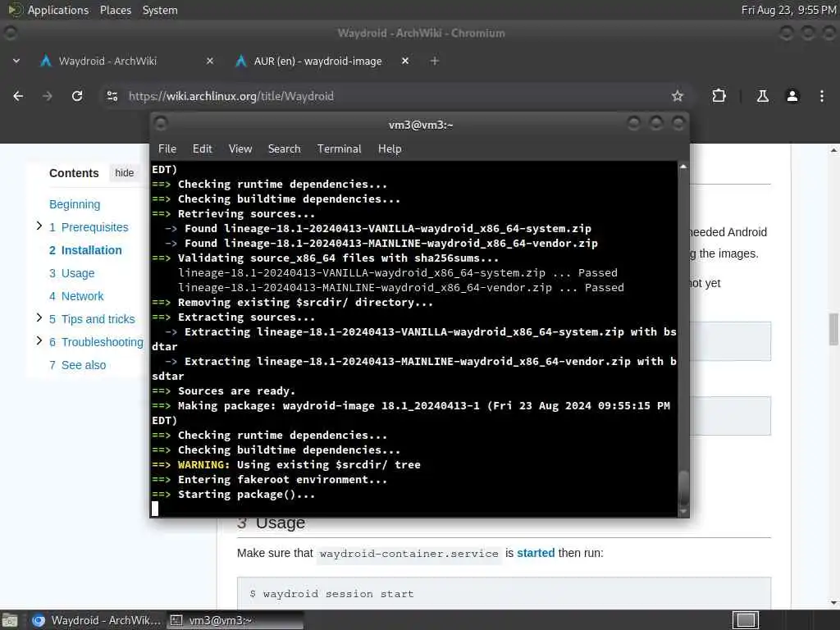Image resolution: width=840 pixels, height=630 pixels.
Task: Open the terminal File menu
Action: coord(167,149)
